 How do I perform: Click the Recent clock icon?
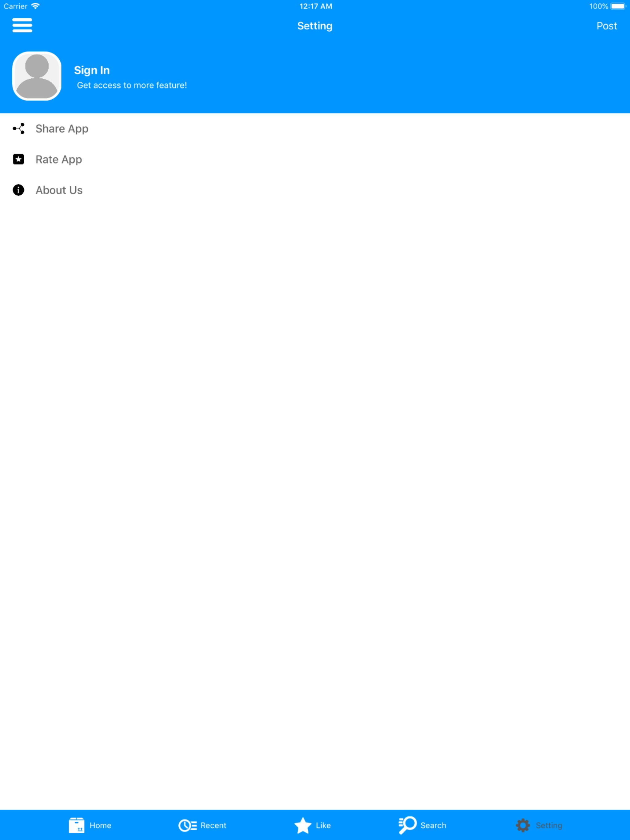187,826
